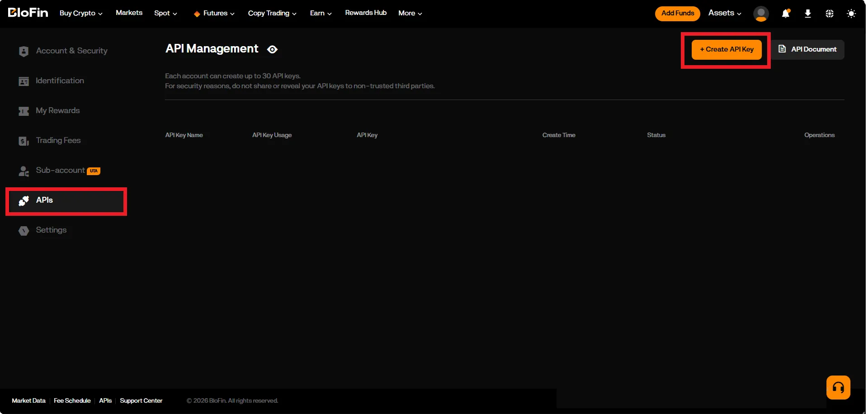
Task: Open the Rewards Hub page
Action: (366, 13)
